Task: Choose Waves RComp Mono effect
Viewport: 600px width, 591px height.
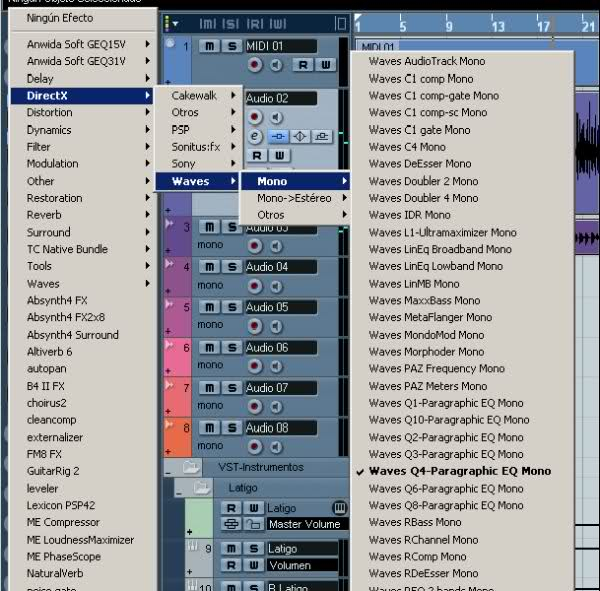Action: pos(417,557)
